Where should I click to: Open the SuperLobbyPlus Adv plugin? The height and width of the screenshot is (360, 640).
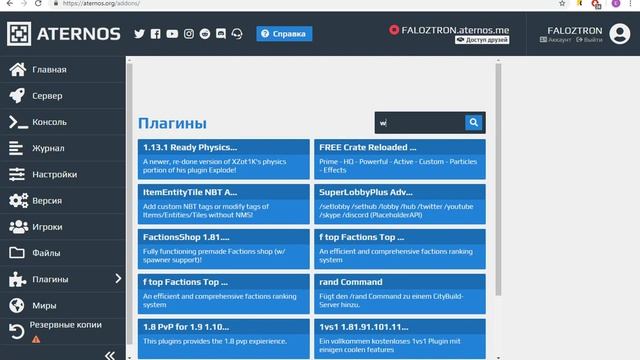coord(400,204)
